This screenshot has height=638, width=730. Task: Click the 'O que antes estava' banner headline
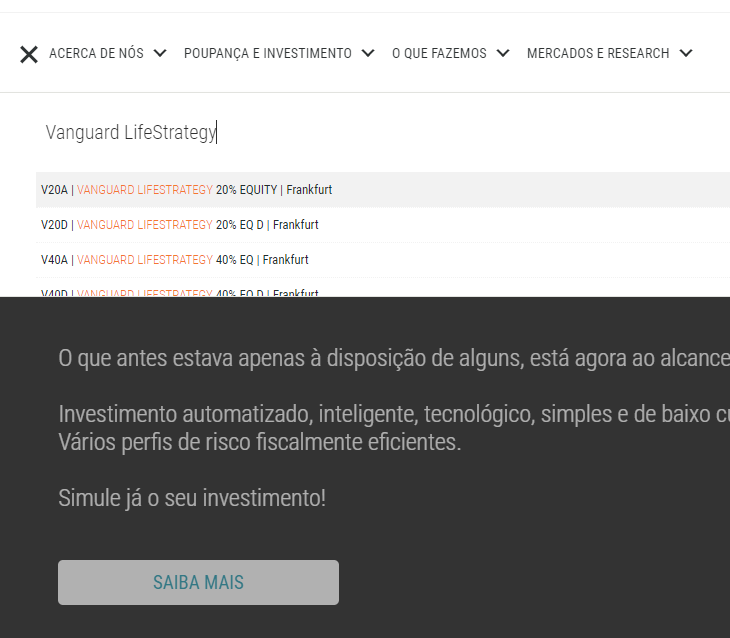[x=390, y=359]
